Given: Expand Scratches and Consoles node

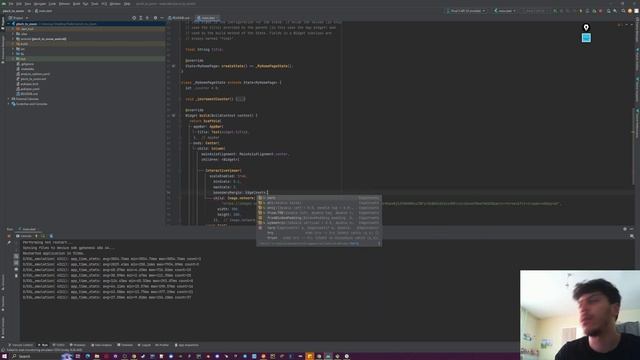Looking at the screenshot, I should pyautogui.click(x=9, y=104).
